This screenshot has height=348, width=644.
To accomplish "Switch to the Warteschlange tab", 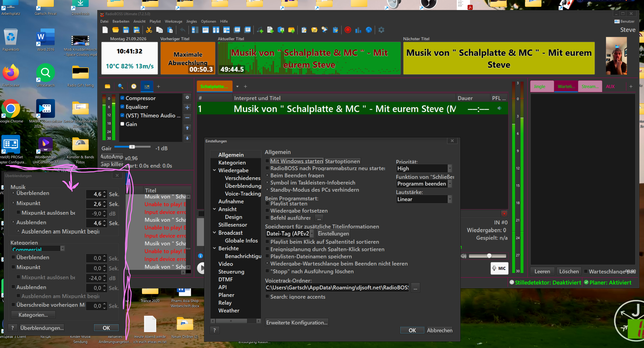I will coord(566,87).
